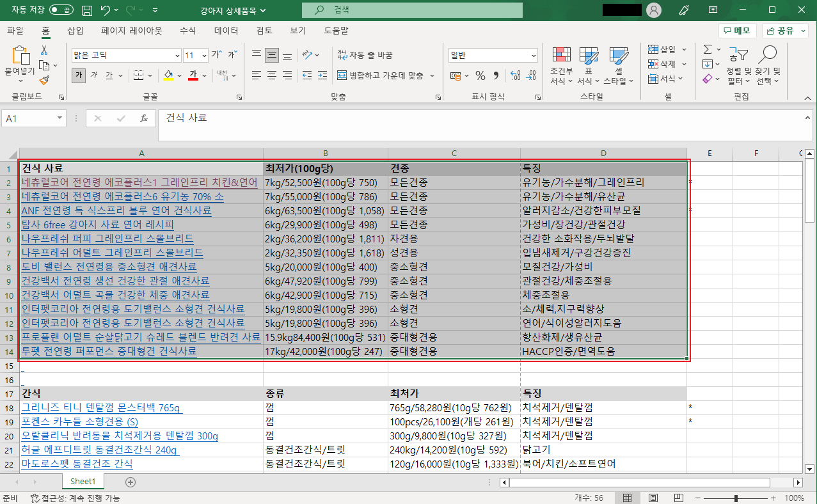Open link 그리니즈 티니 덴탈껌 몬스터백 765g

click(102, 407)
